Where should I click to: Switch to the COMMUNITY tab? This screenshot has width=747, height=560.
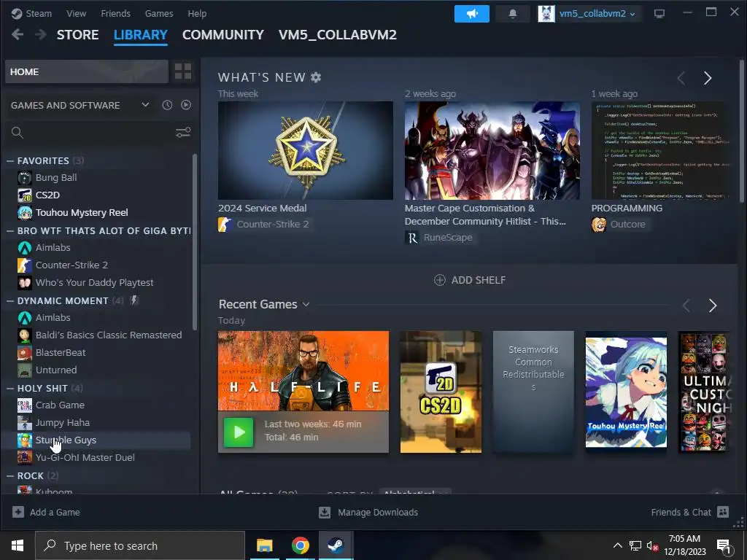(x=223, y=35)
